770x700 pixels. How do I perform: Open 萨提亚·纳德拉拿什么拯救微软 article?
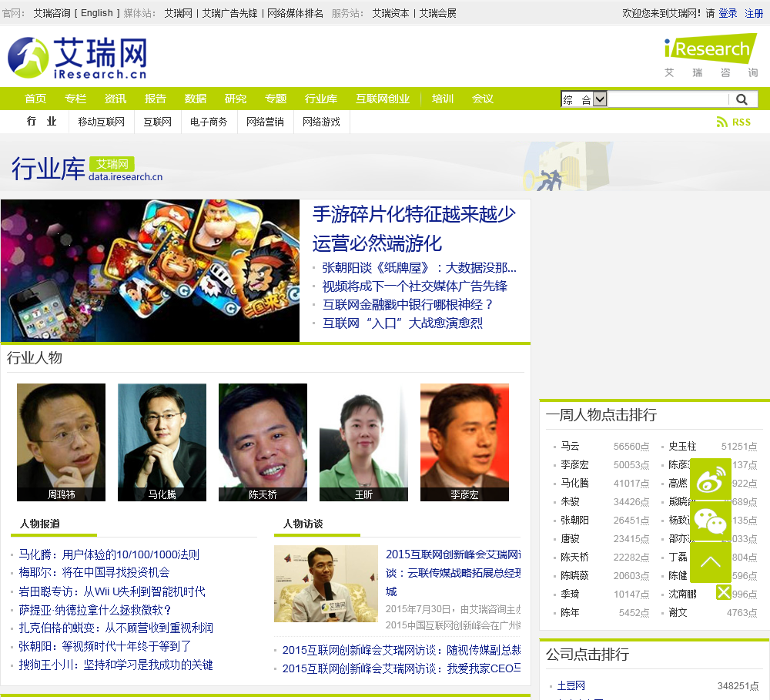pos(95,610)
